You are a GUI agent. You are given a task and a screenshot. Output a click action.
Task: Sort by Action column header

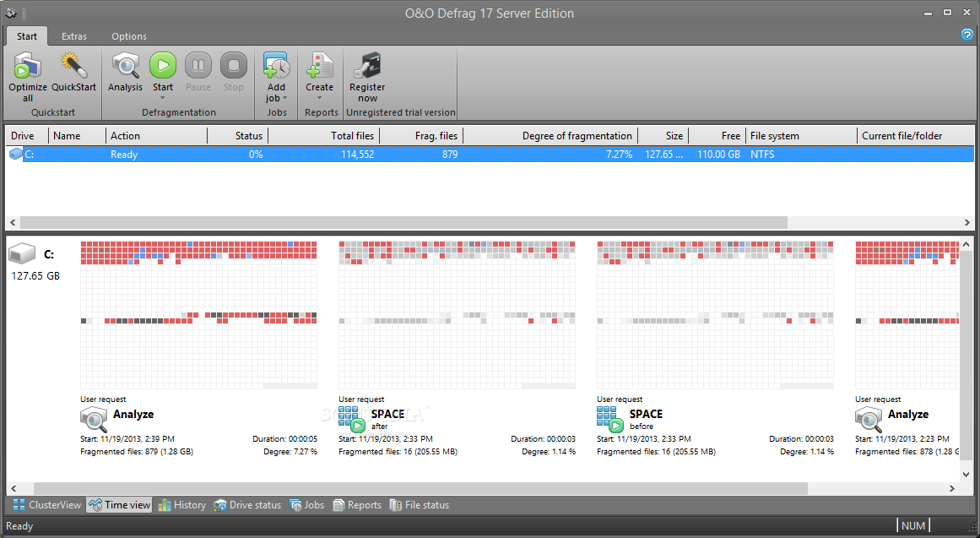[156, 136]
